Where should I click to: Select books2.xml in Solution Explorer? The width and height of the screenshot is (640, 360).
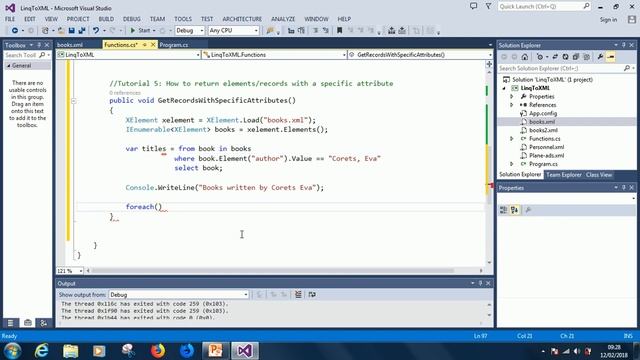543,130
